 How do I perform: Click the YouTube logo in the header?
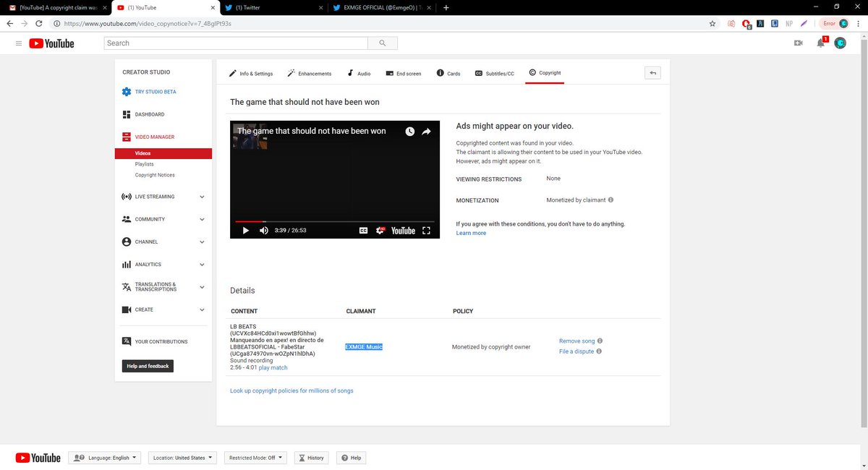tap(51, 43)
